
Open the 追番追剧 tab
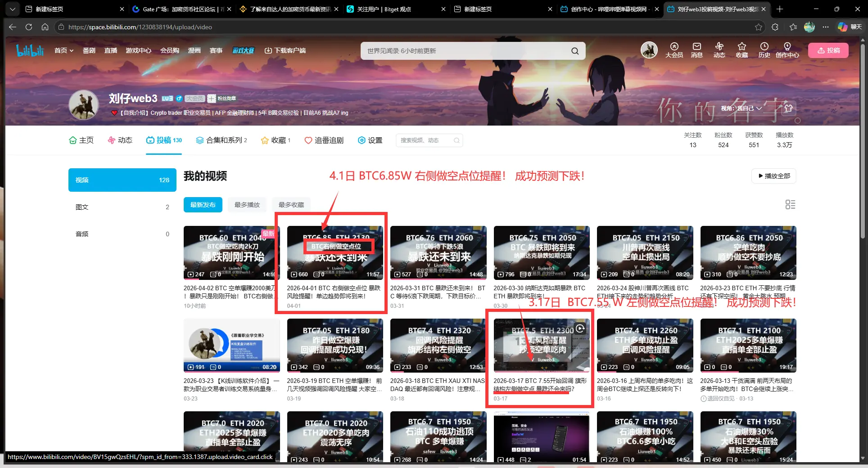click(x=324, y=140)
